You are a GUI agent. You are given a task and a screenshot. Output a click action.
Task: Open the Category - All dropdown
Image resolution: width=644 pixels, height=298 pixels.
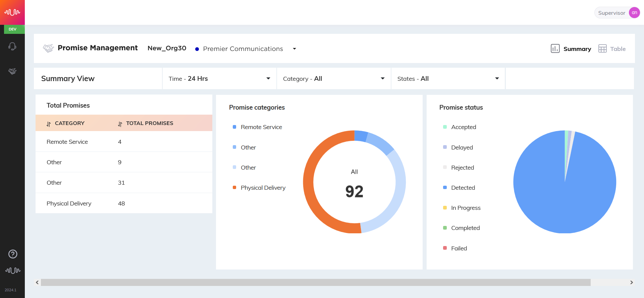(334, 78)
